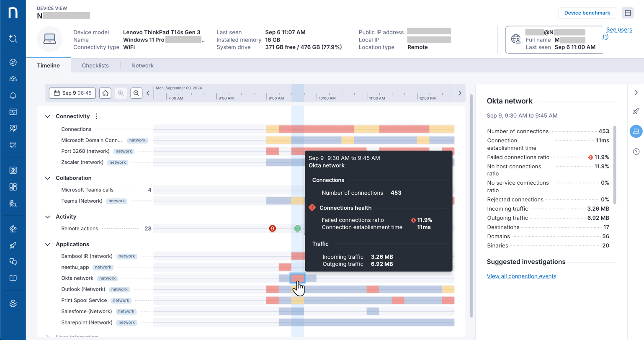This screenshot has width=644, height=340.
Task: Open the Settings gear in the sidebar
Action: (13, 304)
